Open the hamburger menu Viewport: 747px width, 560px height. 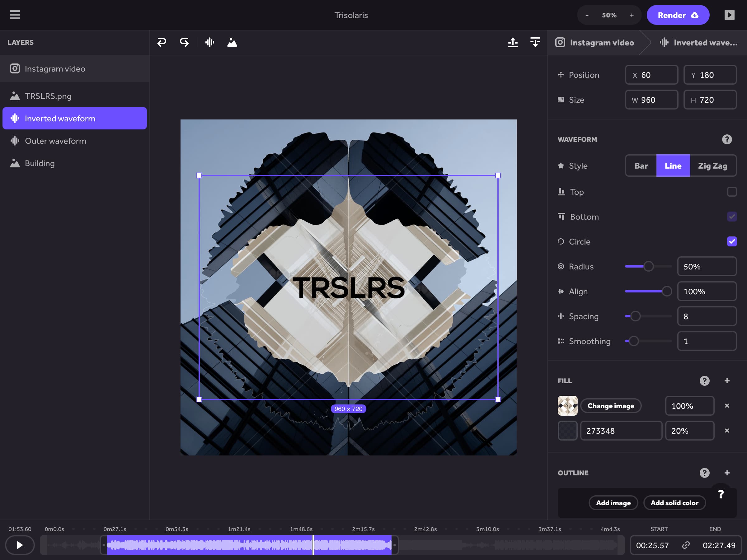(x=15, y=15)
